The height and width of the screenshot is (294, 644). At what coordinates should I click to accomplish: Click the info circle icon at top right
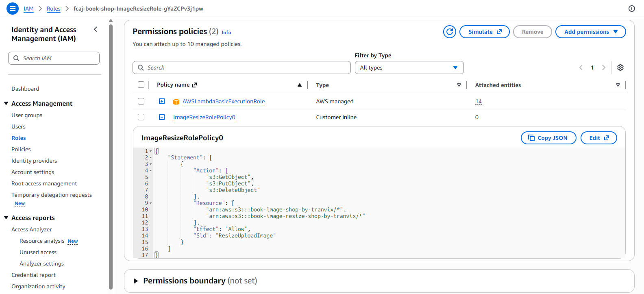[632, 9]
